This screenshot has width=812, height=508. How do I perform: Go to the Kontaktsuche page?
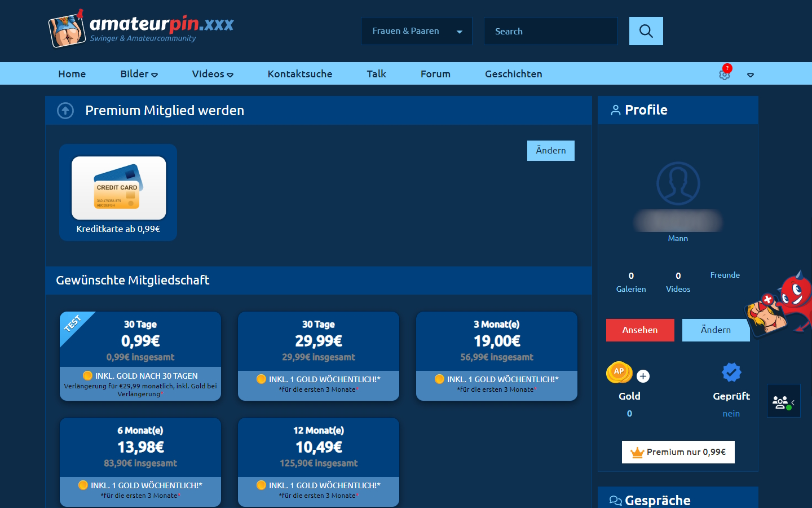point(299,74)
